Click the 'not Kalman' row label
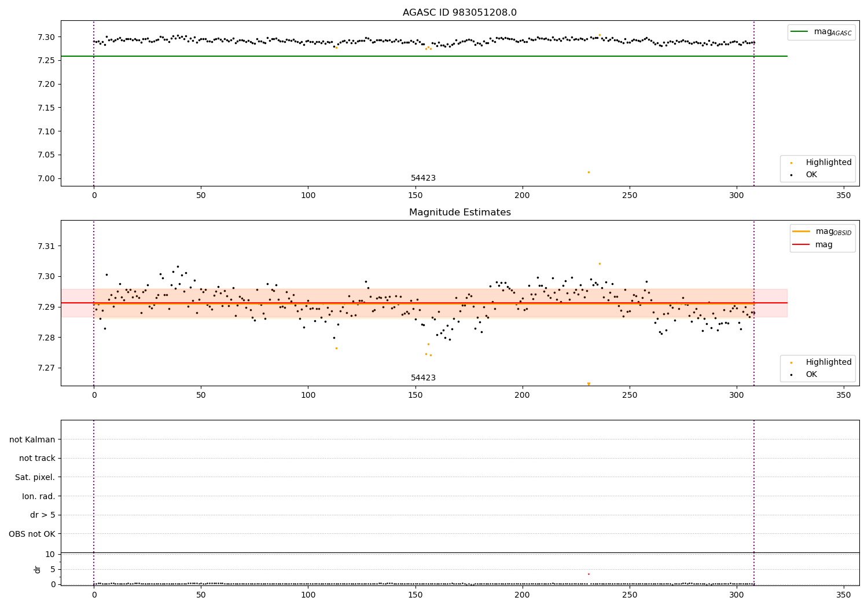The width and height of the screenshot is (868, 608). [32, 439]
